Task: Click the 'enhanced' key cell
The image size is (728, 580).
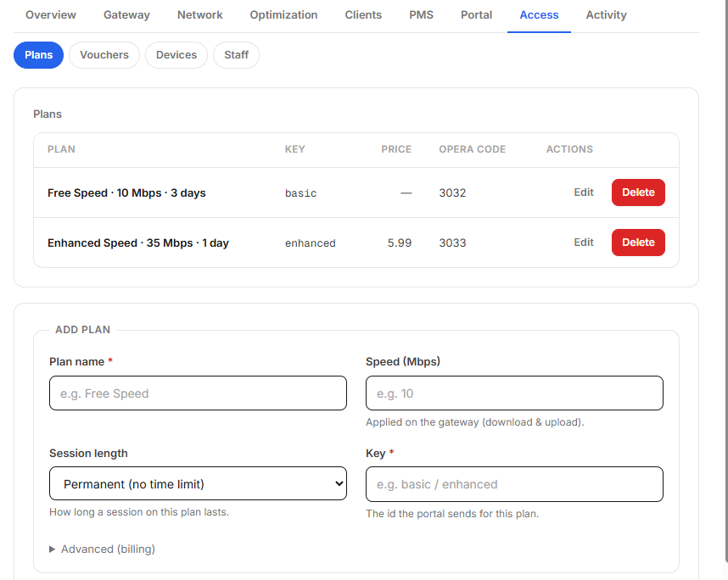Action: coord(311,243)
